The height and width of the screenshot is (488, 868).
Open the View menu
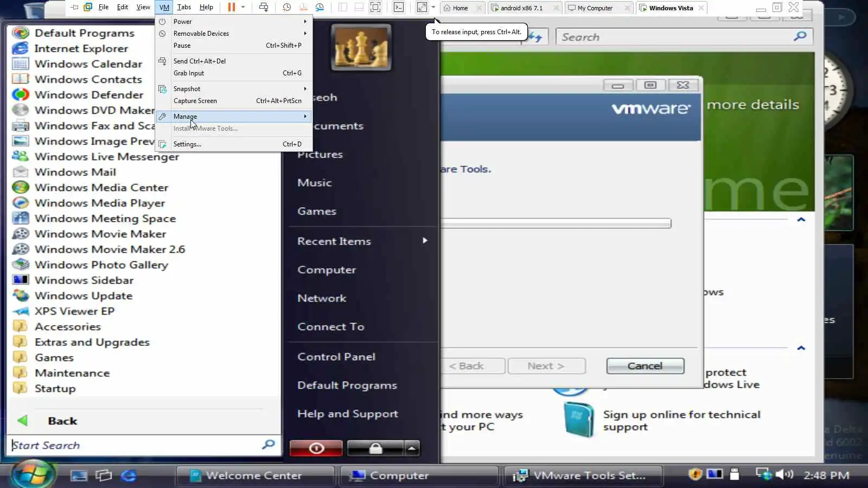pyautogui.click(x=143, y=7)
